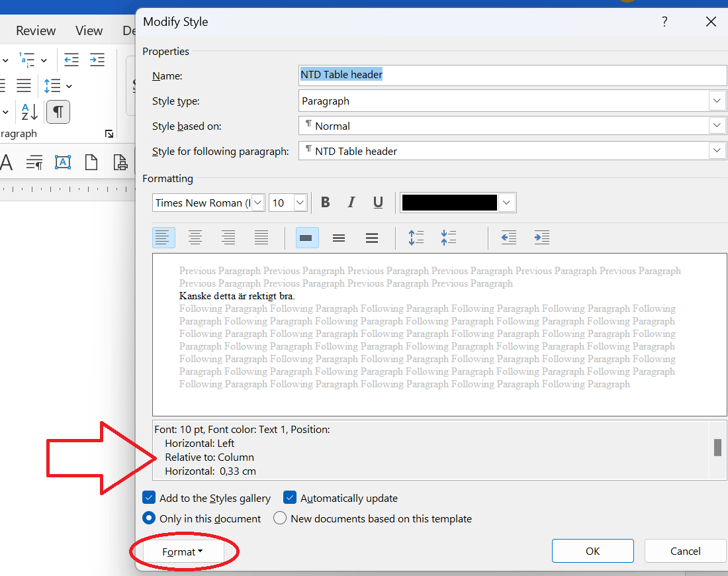Image resolution: width=728 pixels, height=576 pixels.
Task: Toggle Italic formatting in Modify Style dialog
Action: click(351, 203)
